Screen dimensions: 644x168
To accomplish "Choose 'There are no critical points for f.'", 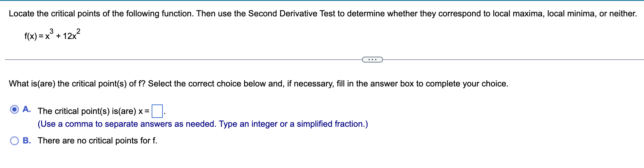I will coord(98,141).
